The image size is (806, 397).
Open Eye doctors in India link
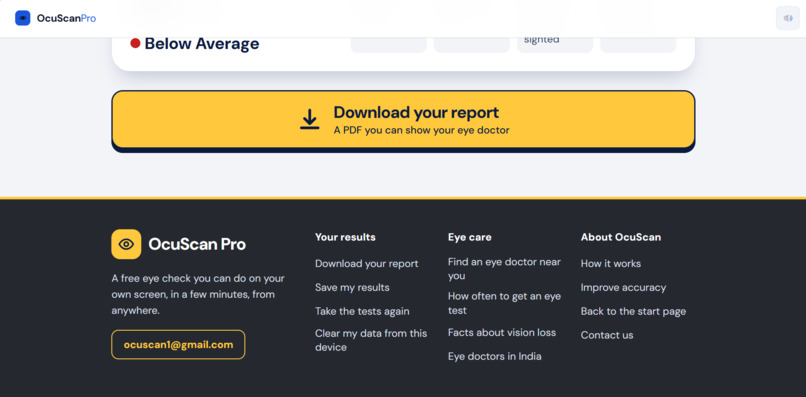pos(494,356)
